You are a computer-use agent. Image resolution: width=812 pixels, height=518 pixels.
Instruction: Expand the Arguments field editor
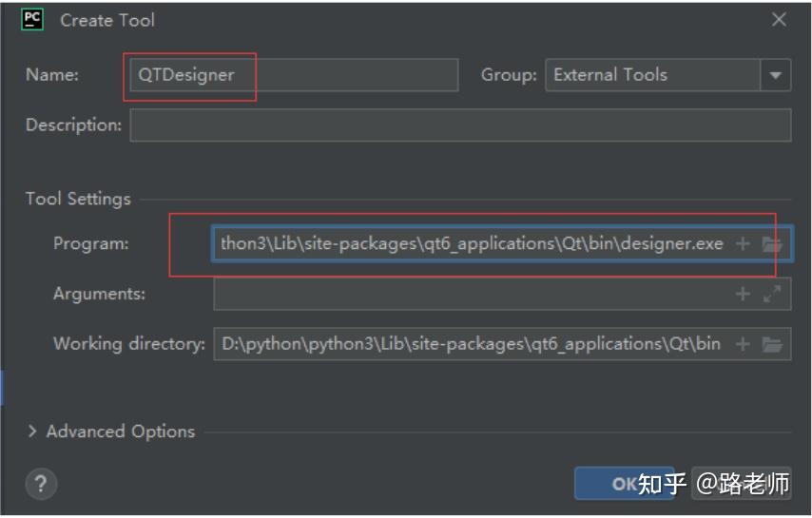(771, 295)
